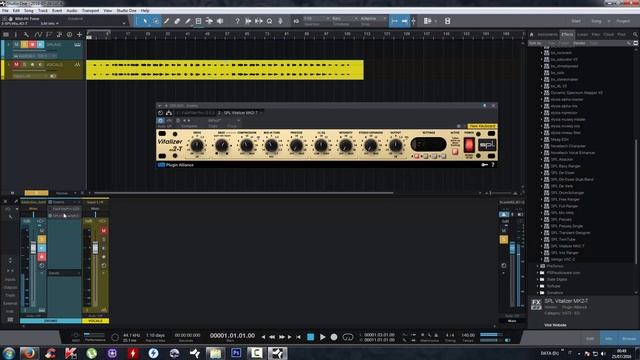Expand the Vertigo VSC-2 entry
The image size is (640, 360).
542,259
